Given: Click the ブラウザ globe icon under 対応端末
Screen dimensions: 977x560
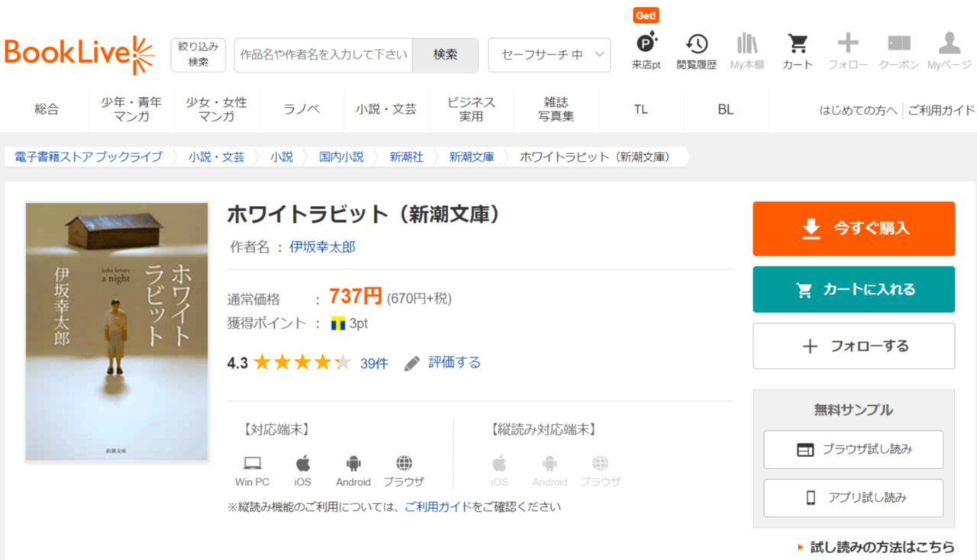Looking at the screenshot, I should pos(404,463).
